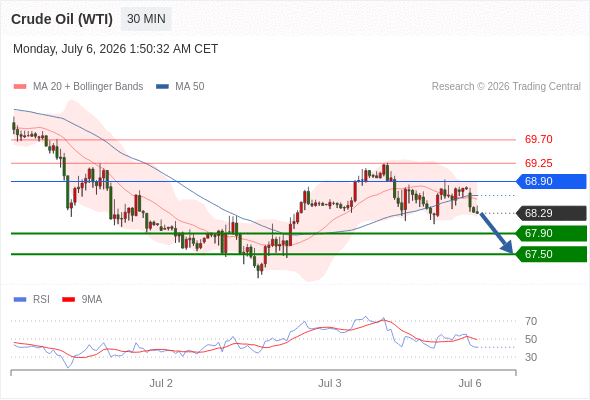
Task: Click the RSI 70 axis value
Action: (x=531, y=321)
